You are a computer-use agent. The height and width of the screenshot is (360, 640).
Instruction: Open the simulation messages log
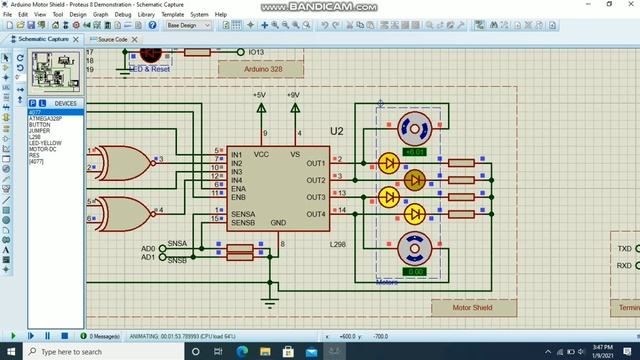(x=100, y=336)
